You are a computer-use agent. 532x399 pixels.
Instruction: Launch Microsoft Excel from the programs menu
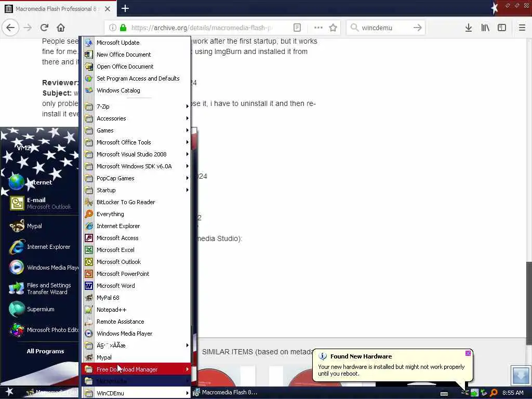point(136,250)
